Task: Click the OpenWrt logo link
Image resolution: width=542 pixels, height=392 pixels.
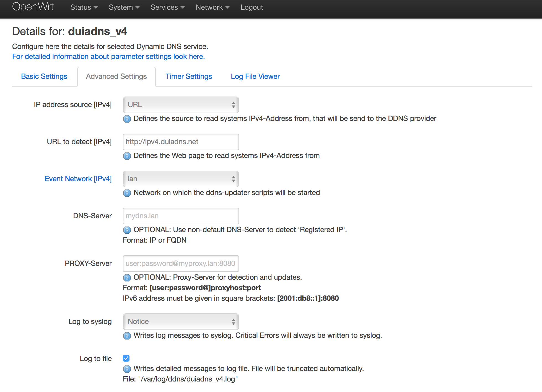Action: coord(33,7)
